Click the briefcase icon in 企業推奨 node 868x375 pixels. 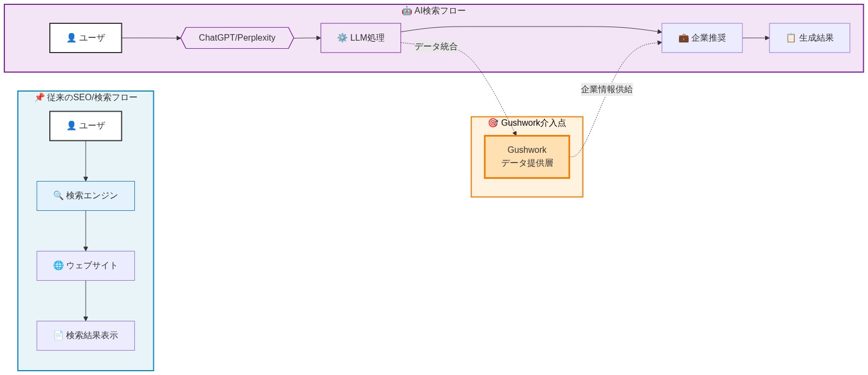[x=683, y=37]
